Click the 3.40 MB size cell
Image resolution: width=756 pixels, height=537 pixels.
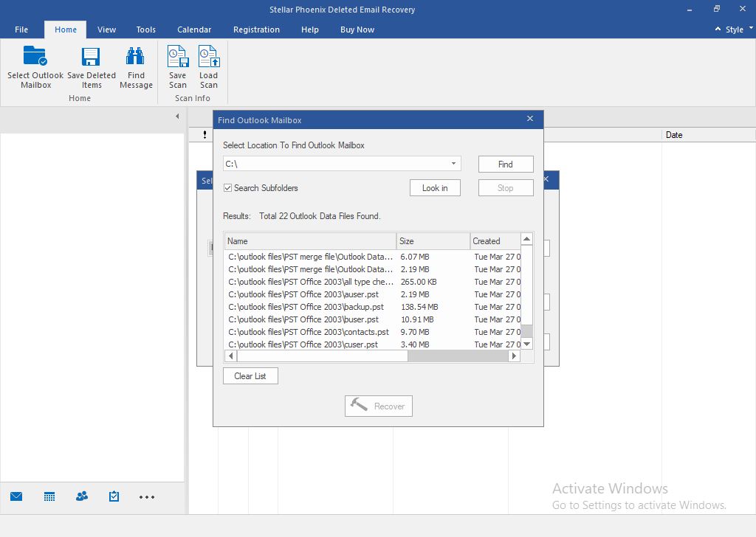coord(415,344)
